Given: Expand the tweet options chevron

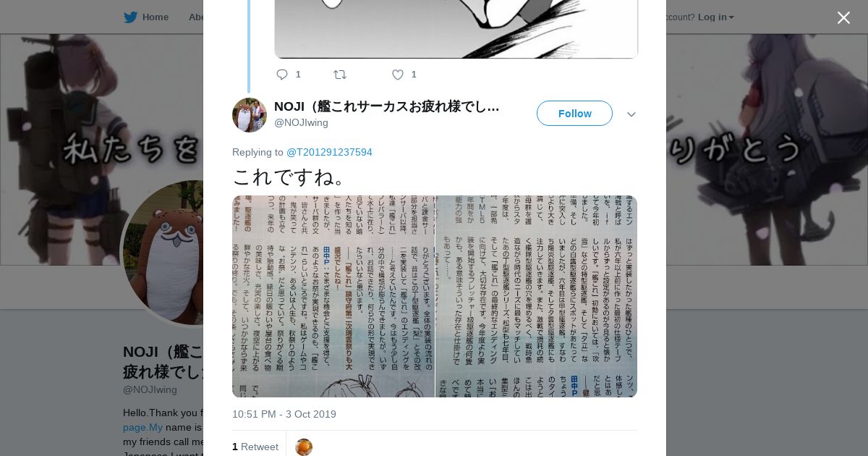Looking at the screenshot, I should tap(631, 114).
